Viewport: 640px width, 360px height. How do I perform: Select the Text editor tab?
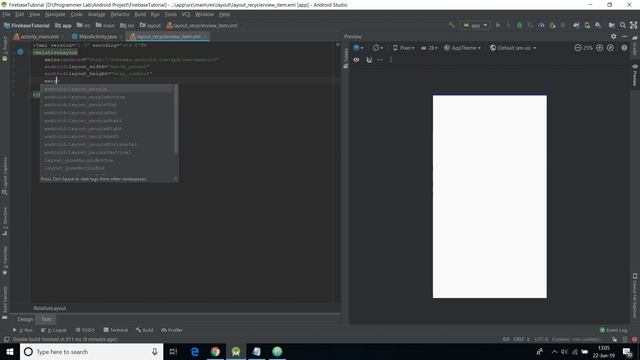(46, 319)
